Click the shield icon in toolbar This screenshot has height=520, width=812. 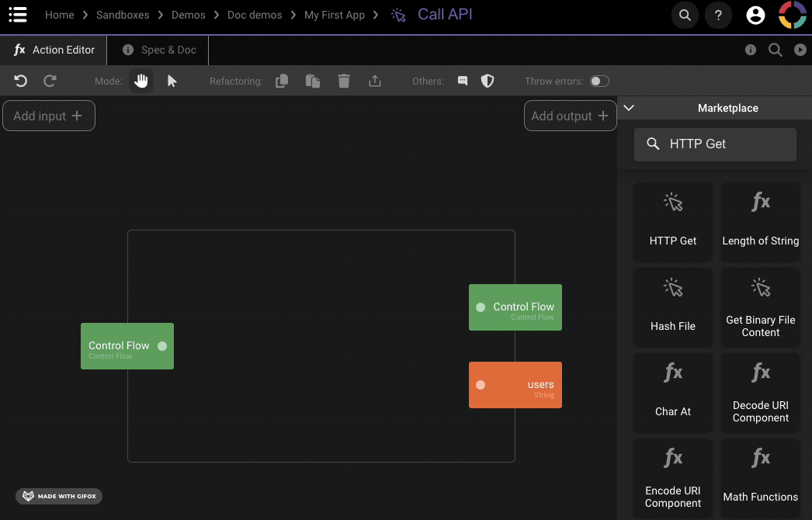tap(488, 81)
